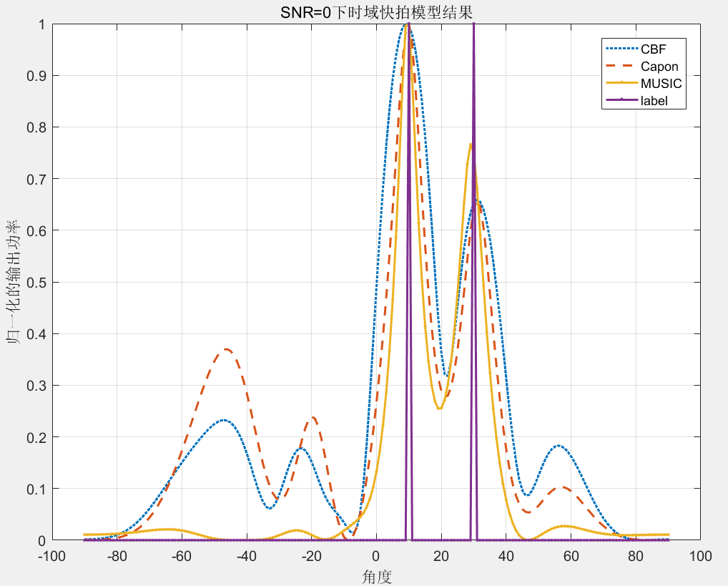Click the purple legend line sample
The height and width of the screenshot is (586, 728).
[x=622, y=101]
